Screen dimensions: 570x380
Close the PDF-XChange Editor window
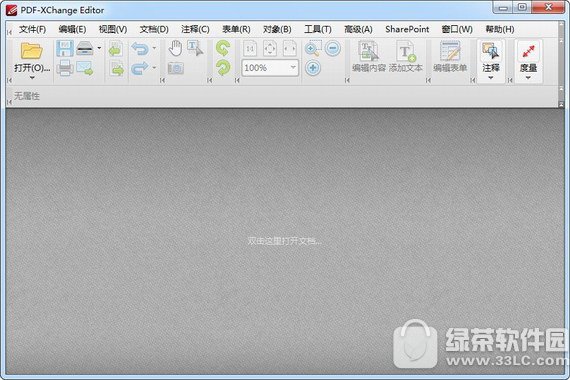549,7
